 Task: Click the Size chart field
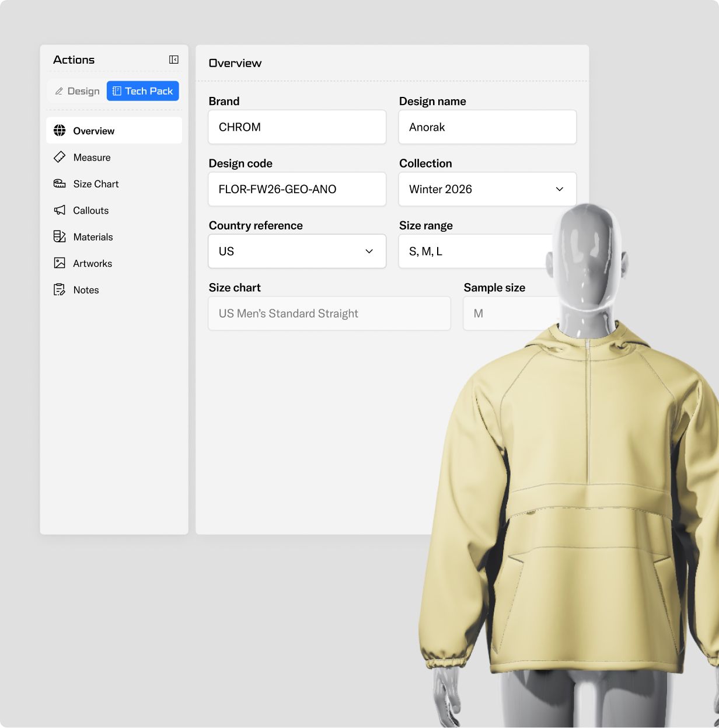329,314
